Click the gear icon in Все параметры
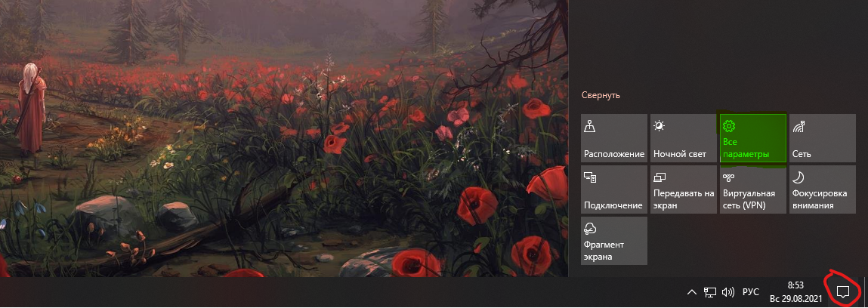 (729, 127)
